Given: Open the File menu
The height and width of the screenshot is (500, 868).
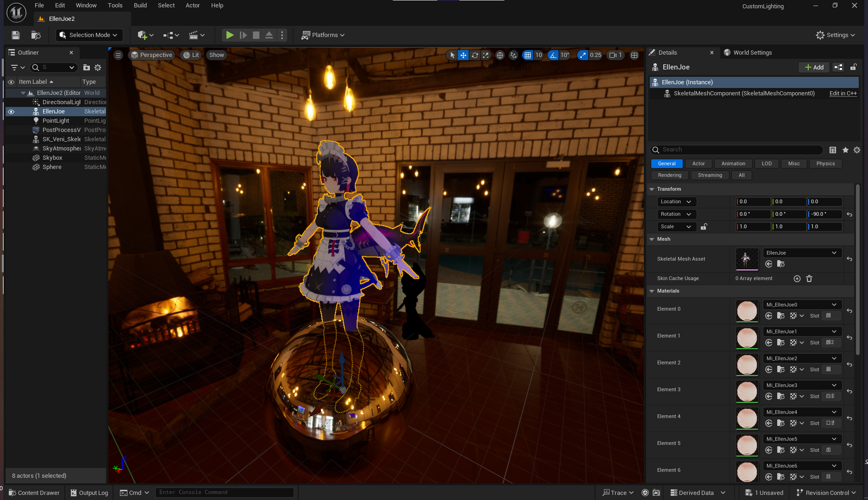Looking at the screenshot, I should 39,6.
